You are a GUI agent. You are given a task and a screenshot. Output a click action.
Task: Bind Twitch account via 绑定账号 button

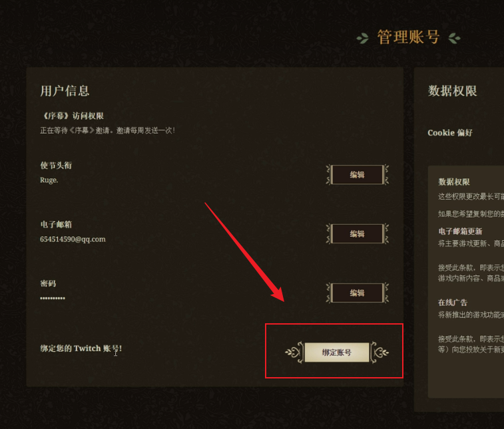[x=337, y=353]
